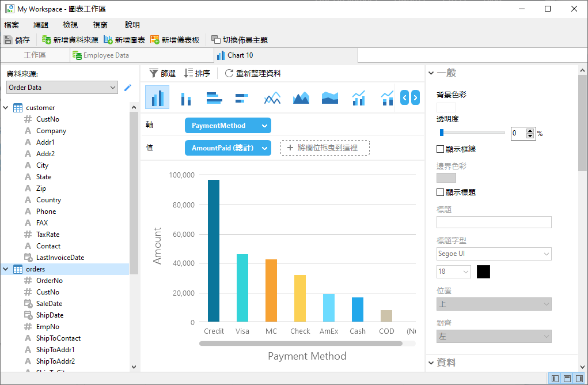The height and width of the screenshot is (385, 588).
Task: Click the black title font color swatch
Action: tap(483, 271)
